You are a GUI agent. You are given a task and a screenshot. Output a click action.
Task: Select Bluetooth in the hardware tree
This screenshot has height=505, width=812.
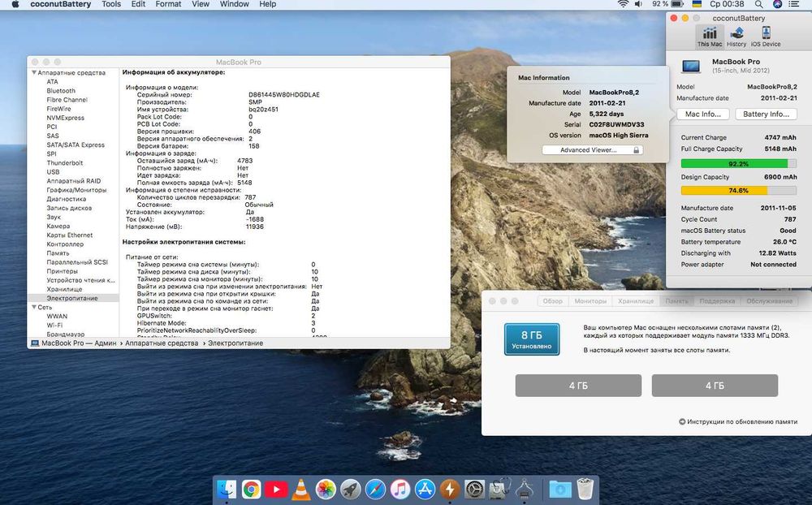pyautogui.click(x=61, y=91)
